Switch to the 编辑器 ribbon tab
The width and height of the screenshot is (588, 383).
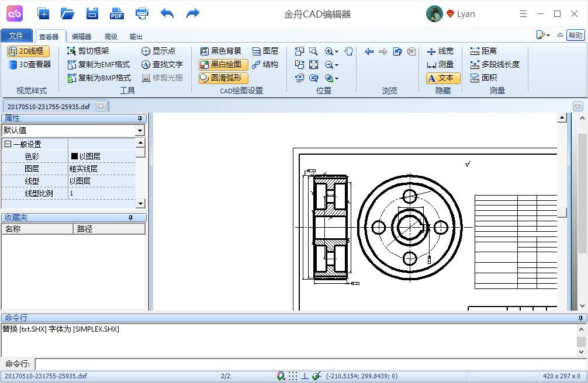pos(81,36)
